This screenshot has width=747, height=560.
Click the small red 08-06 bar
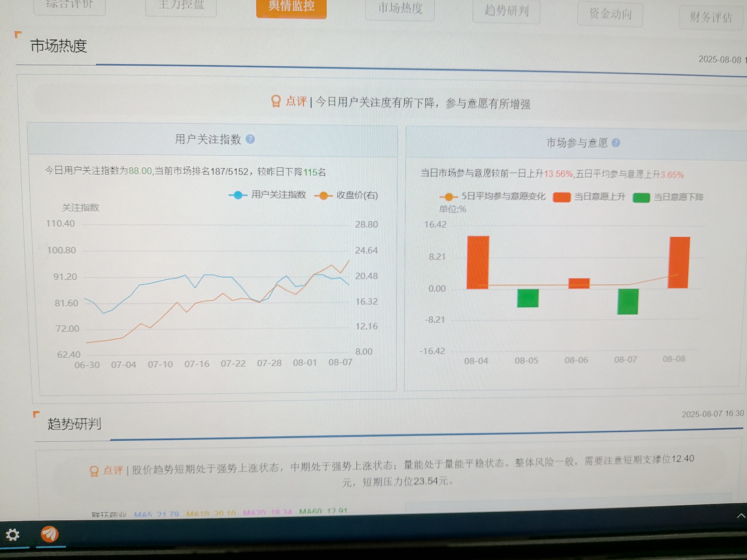pyautogui.click(x=579, y=283)
